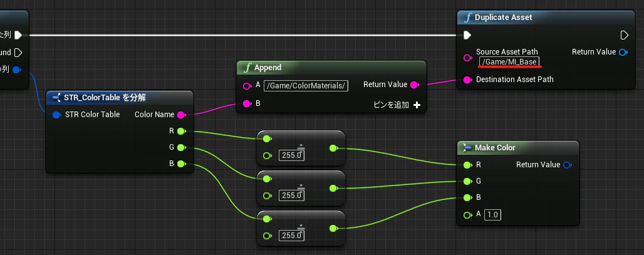644x255 pixels.
Task: Click Duplicate Asset exec input pin
Action: [467, 35]
